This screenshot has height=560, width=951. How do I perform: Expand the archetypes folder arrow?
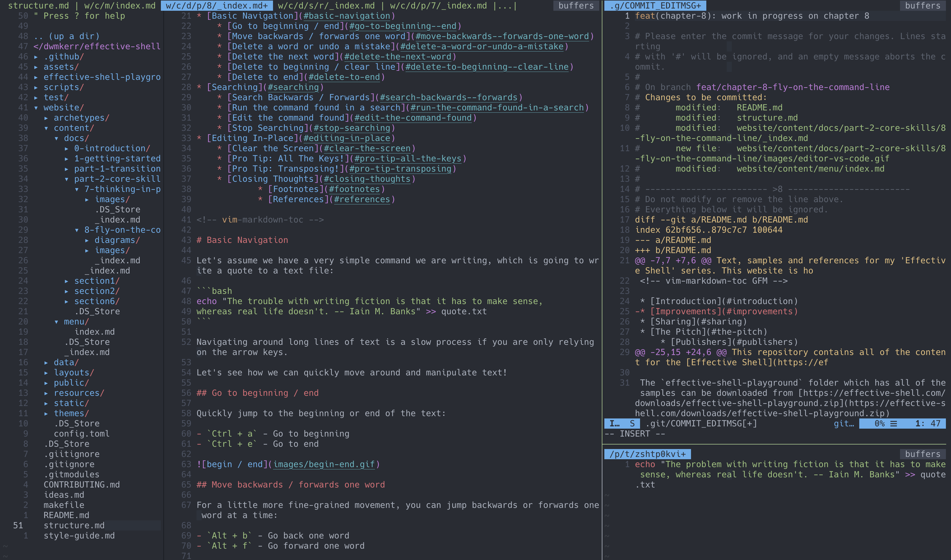(46, 118)
